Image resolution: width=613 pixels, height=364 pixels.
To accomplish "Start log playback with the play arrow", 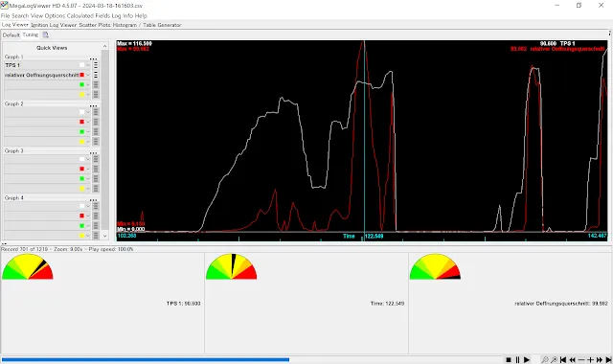I will point(527,360).
